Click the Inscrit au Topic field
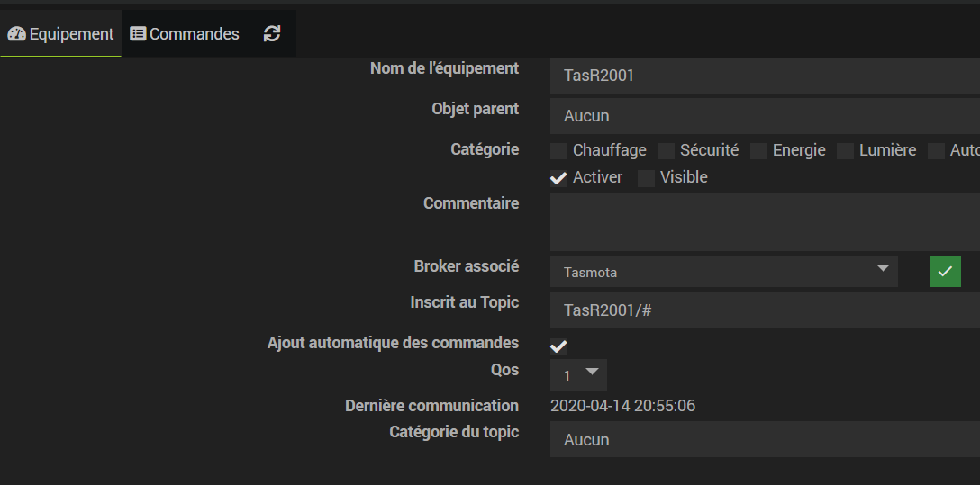Image resolution: width=980 pixels, height=485 pixels. point(764,310)
